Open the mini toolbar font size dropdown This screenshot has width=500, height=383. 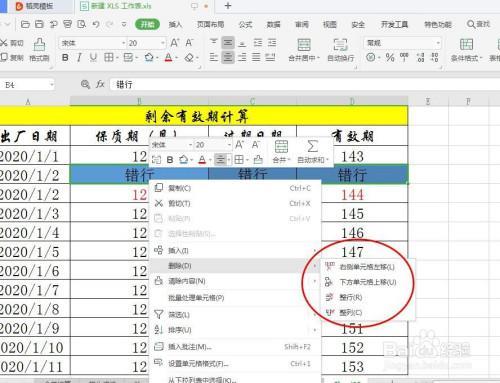click(x=229, y=145)
